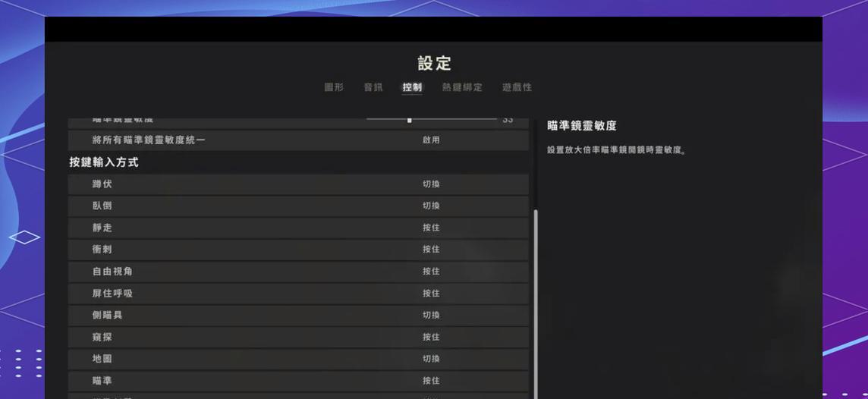868x399 pixels.
Task: Switch to the 音訊 tab
Action: 373,87
